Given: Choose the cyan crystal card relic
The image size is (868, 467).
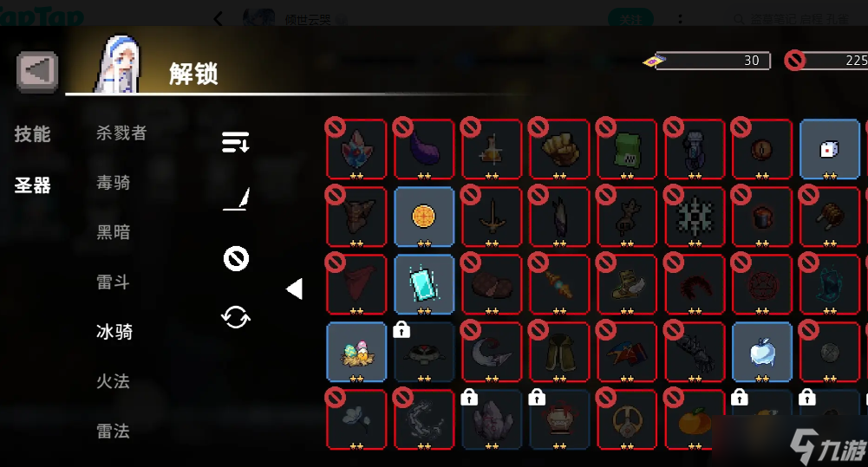Looking at the screenshot, I should point(424,284).
